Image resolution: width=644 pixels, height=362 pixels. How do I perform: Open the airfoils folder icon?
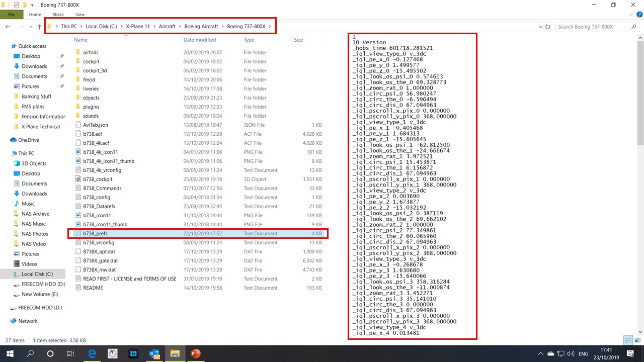point(77,52)
